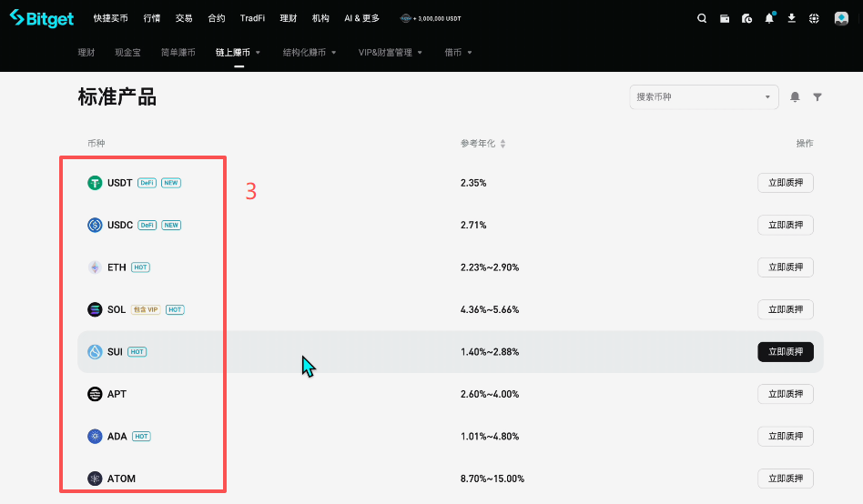
Task: Click 立即质押 for SUI
Action: [x=786, y=351]
